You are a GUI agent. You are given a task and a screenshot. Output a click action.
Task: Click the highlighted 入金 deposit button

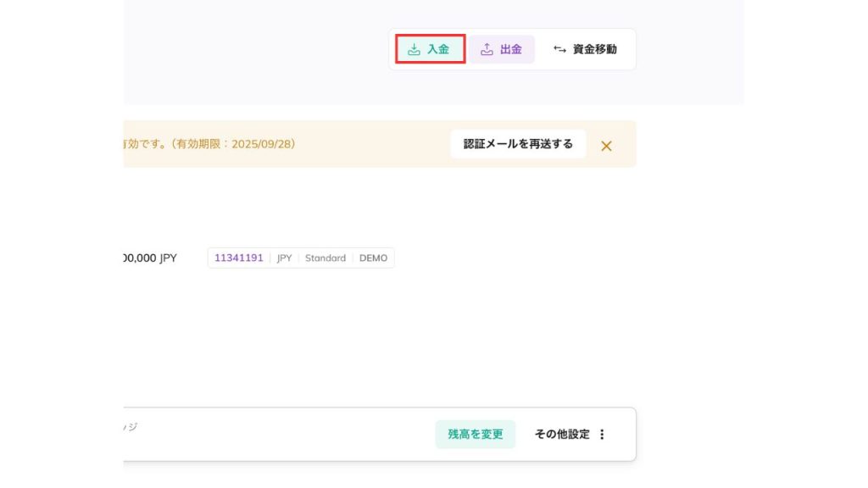tap(429, 49)
